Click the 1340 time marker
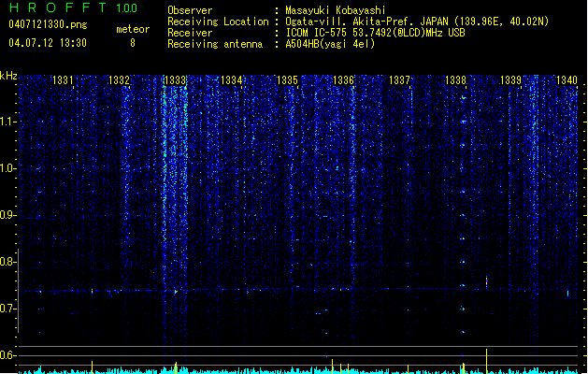 566,79
